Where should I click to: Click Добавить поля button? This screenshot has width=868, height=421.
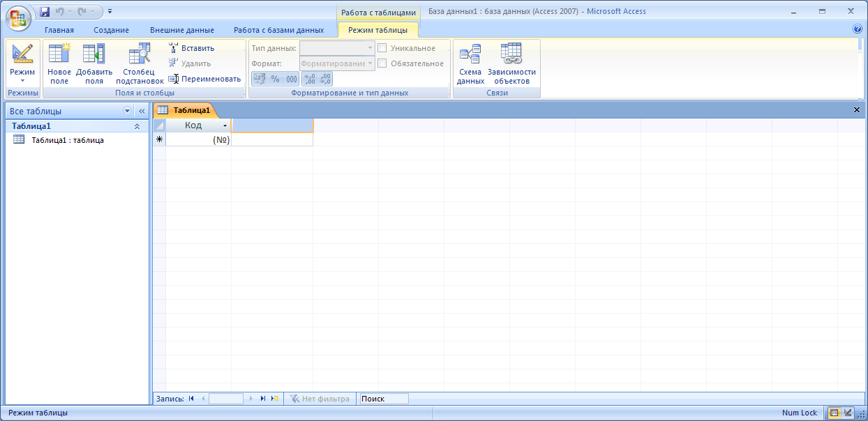(x=94, y=64)
